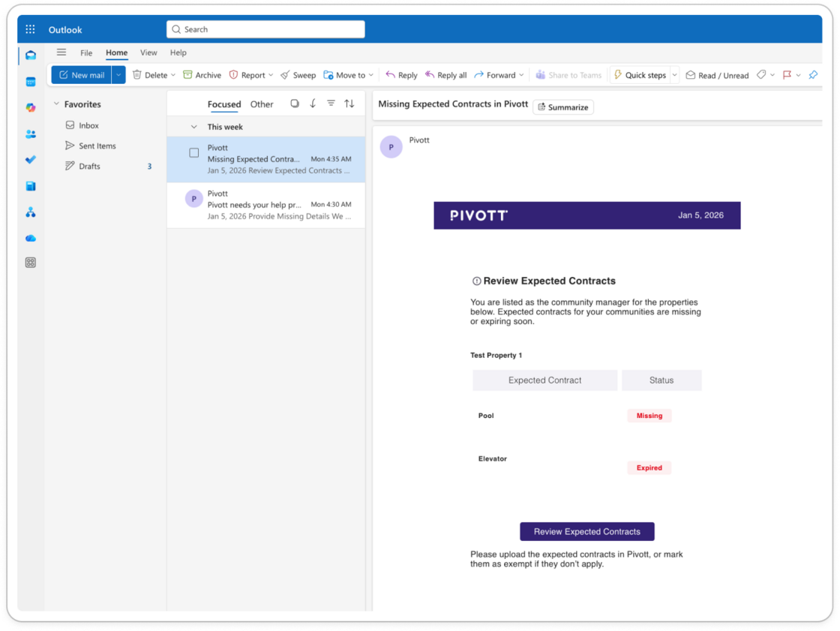The width and height of the screenshot is (840, 631).
Task: Click Reply all in the toolbar
Action: [x=445, y=75]
